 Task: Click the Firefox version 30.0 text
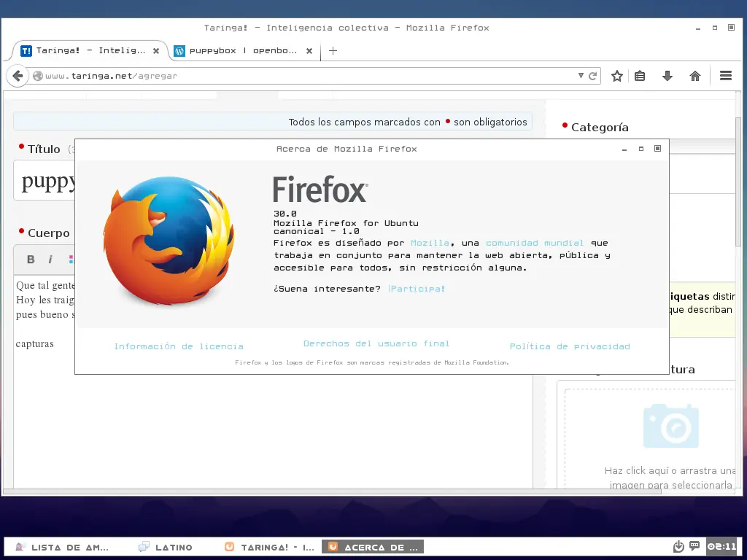[285, 214]
